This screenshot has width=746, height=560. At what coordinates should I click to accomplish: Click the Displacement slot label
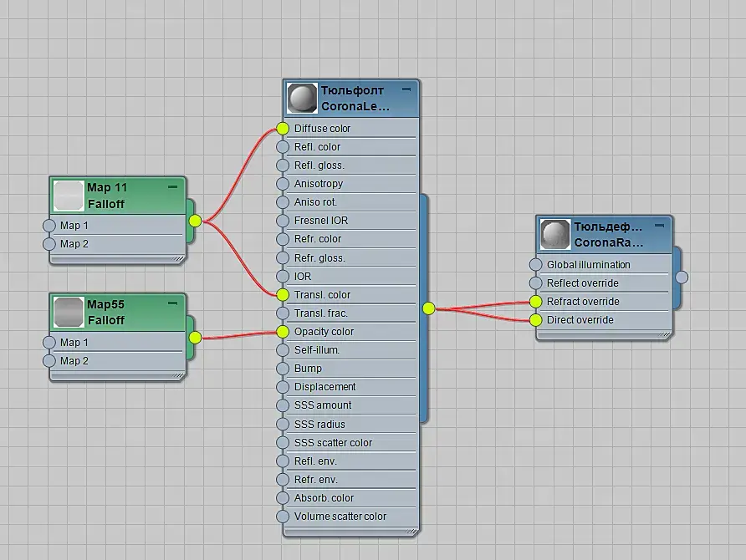click(x=325, y=387)
